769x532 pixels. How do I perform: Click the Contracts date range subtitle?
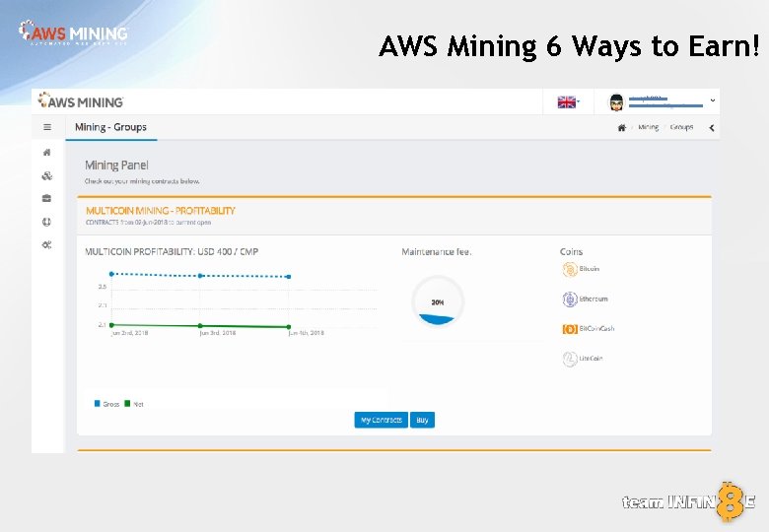(x=148, y=223)
